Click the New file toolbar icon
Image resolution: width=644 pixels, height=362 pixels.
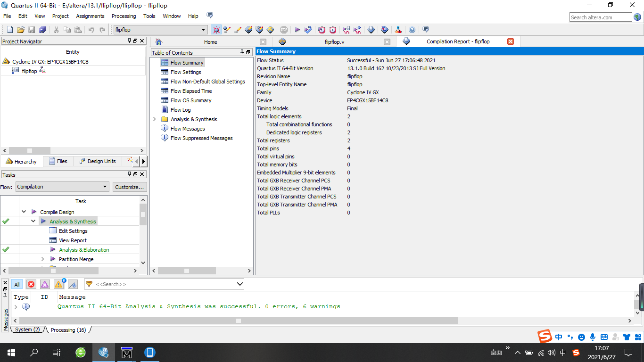9,30
